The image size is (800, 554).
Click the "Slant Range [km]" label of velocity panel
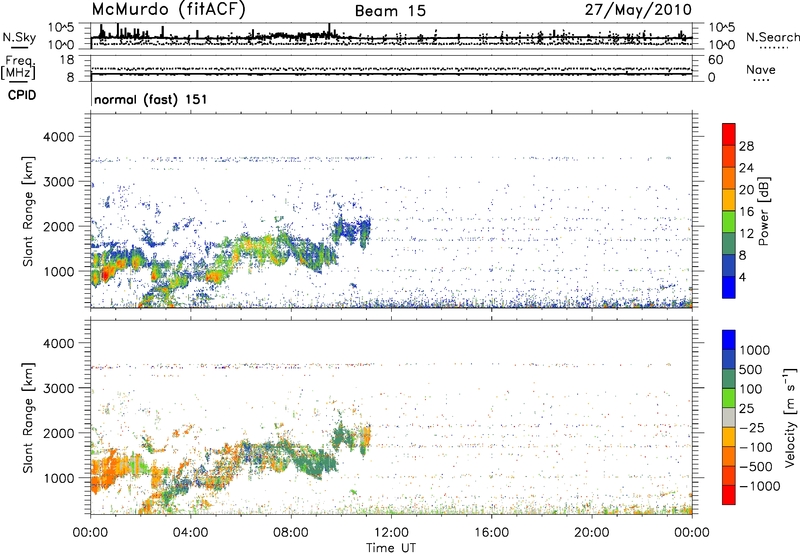[x=28, y=418]
